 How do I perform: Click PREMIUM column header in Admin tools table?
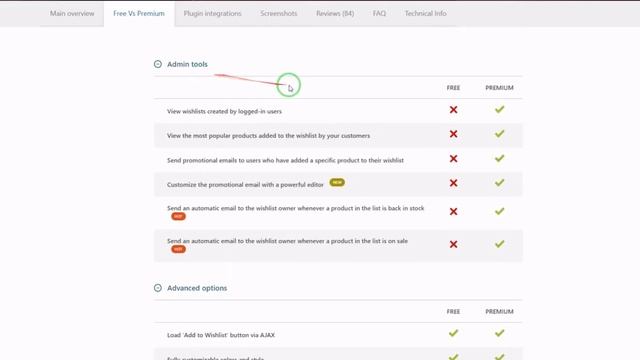(x=499, y=88)
